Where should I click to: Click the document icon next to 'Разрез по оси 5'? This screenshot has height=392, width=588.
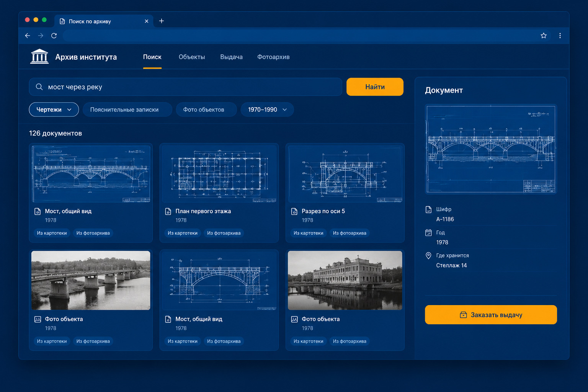point(294,211)
